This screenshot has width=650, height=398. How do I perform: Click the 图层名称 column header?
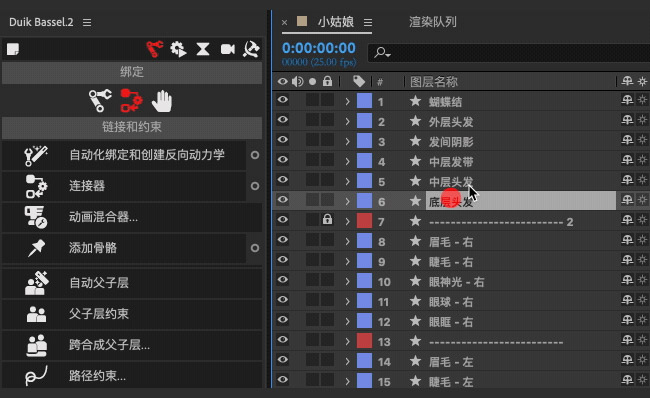434,82
